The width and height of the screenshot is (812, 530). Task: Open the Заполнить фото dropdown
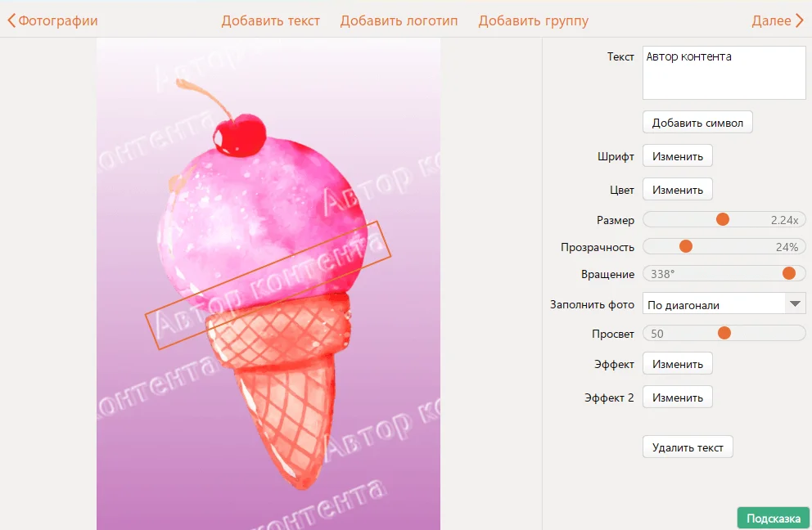coord(724,304)
